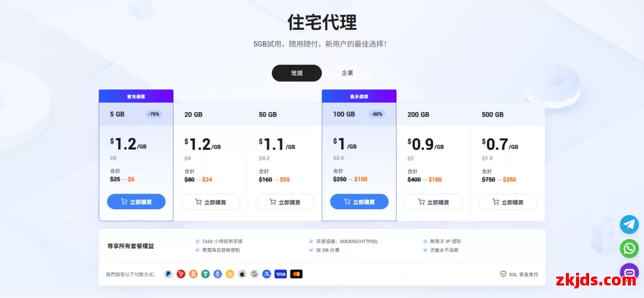Image resolution: width=644 pixels, height=298 pixels.
Task: Click the 20 GB plan title
Action: 193,114
